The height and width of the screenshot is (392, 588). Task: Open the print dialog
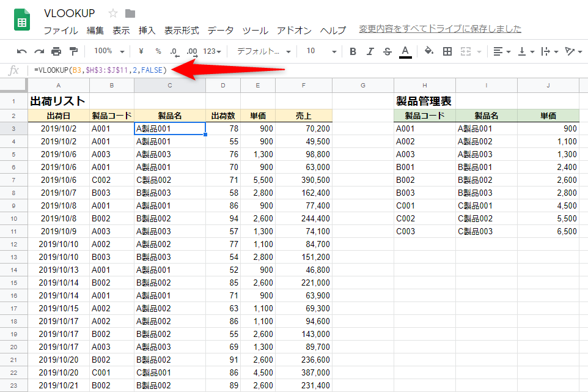[x=56, y=51]
